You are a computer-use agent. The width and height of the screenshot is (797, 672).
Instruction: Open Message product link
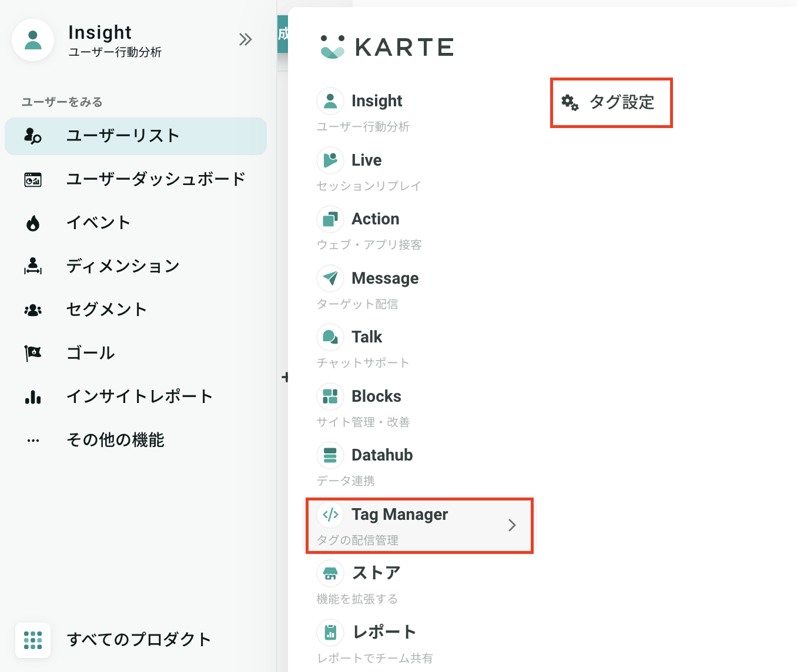385,278
